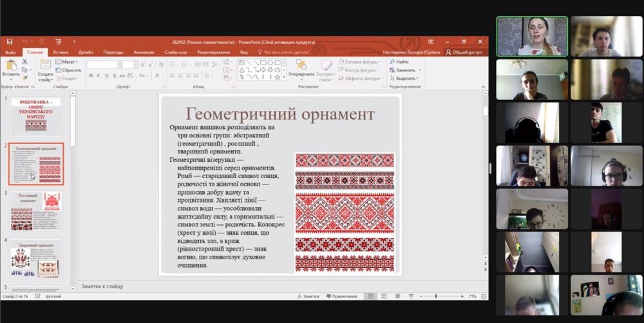Open the Заливка фигуры fill dropdown
This screenshot has height=323, width=644.
click(360, 62)
